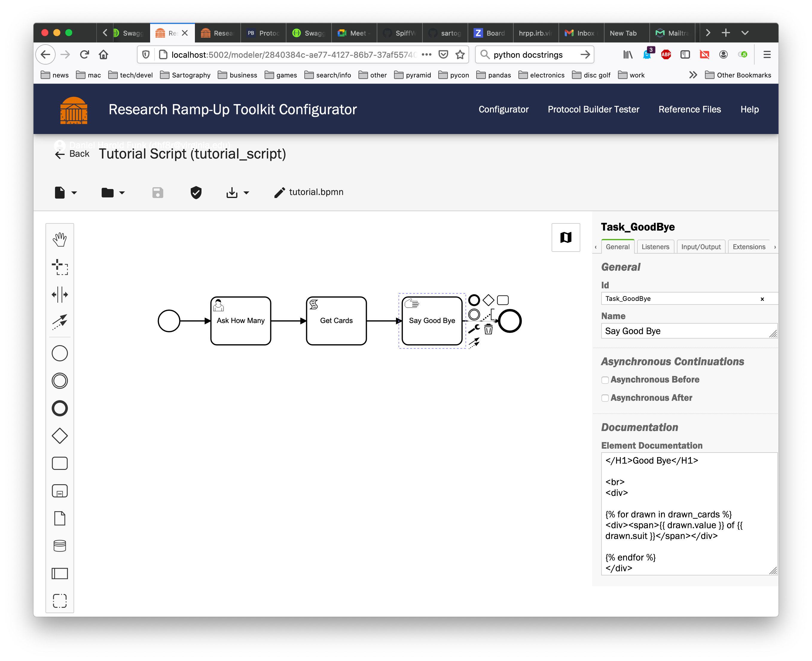Open Protocol Builder Tester nav item
Image resolution: width=812 pixels, height=661 pixels.
tap(593, 109)
